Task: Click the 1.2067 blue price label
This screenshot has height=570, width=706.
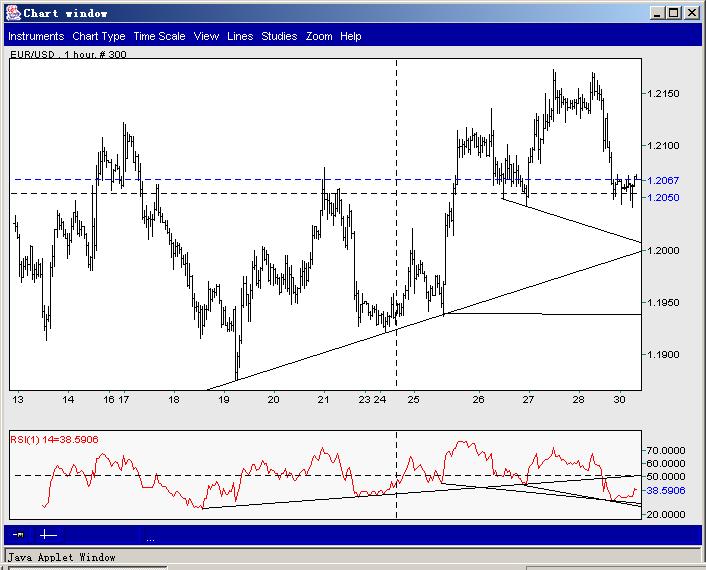Action: click(x=663, y=181)
